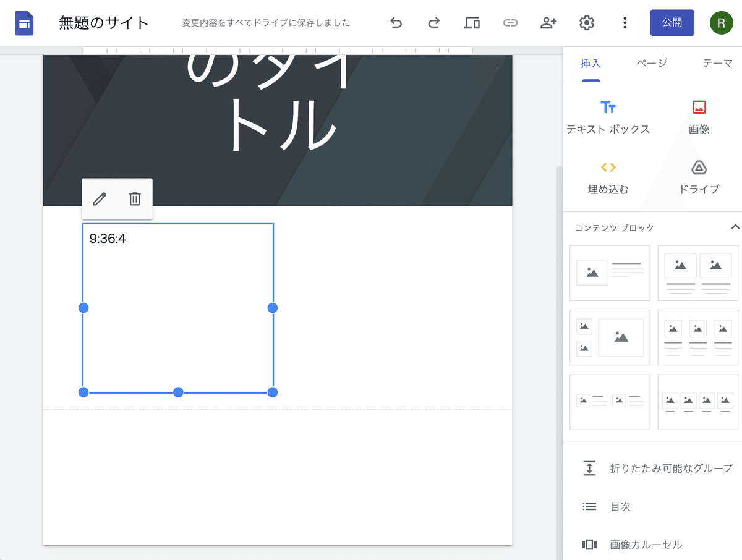742x560 pixels.
Task: Select layout with one image and text
Action: [610, 273]
